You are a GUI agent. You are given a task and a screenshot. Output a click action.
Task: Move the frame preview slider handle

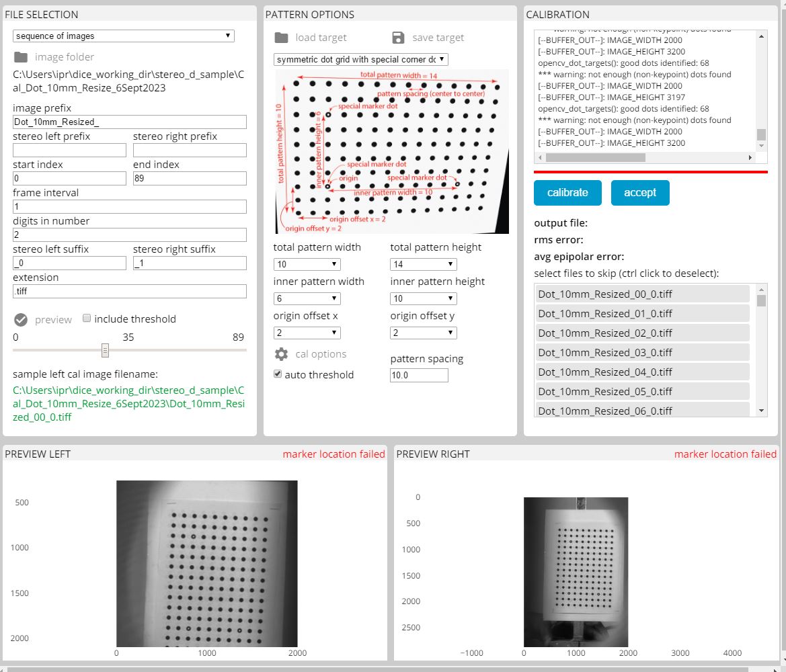[x=106, y=350]
